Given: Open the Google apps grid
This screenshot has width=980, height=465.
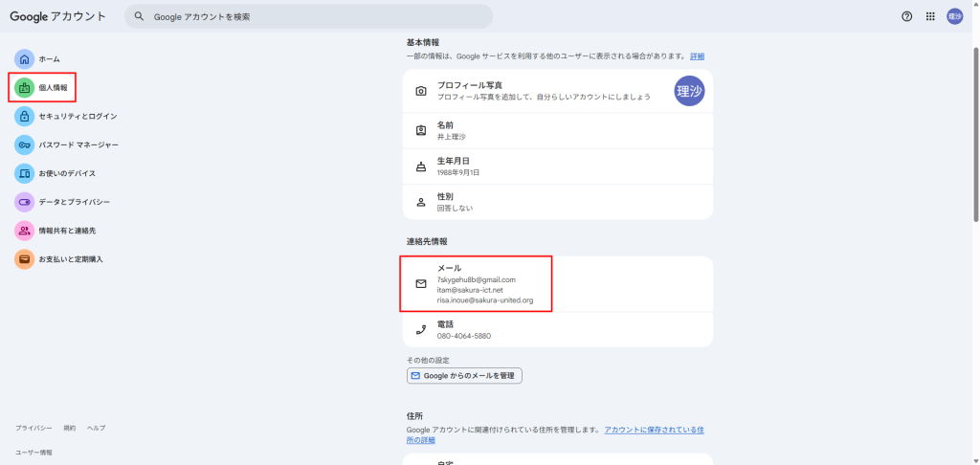Looking at the screenshot, I should (930, 16).
